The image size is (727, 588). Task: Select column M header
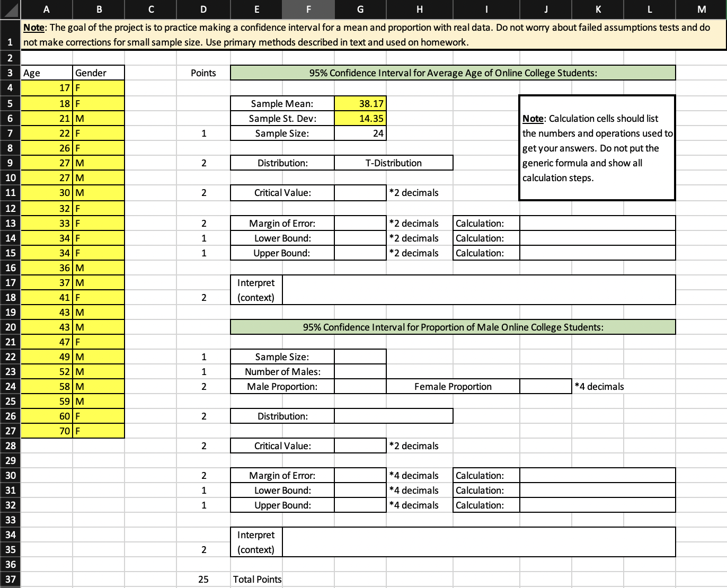pos(701,9)
